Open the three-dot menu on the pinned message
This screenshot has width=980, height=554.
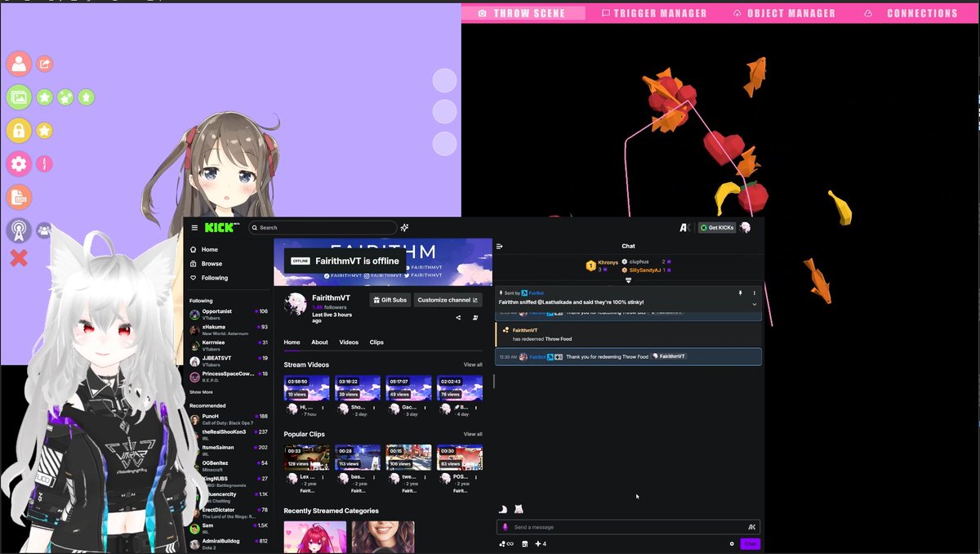(x=753, y=292)
